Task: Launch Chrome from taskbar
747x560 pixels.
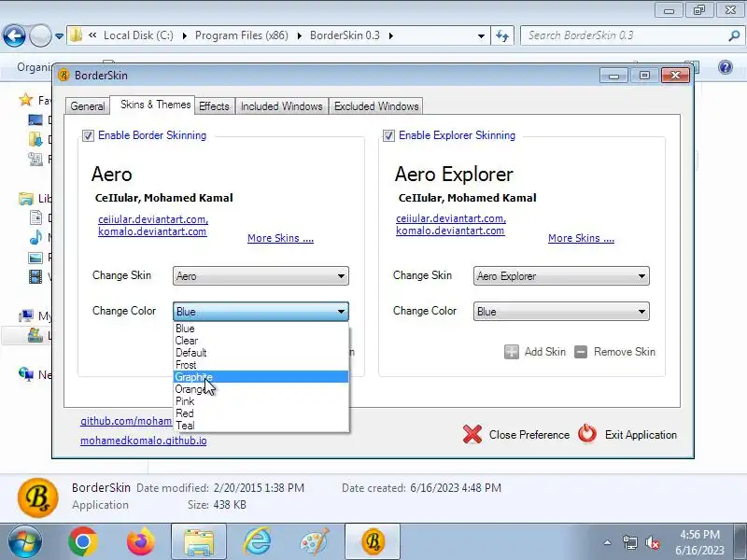Action: click(83, 542)
